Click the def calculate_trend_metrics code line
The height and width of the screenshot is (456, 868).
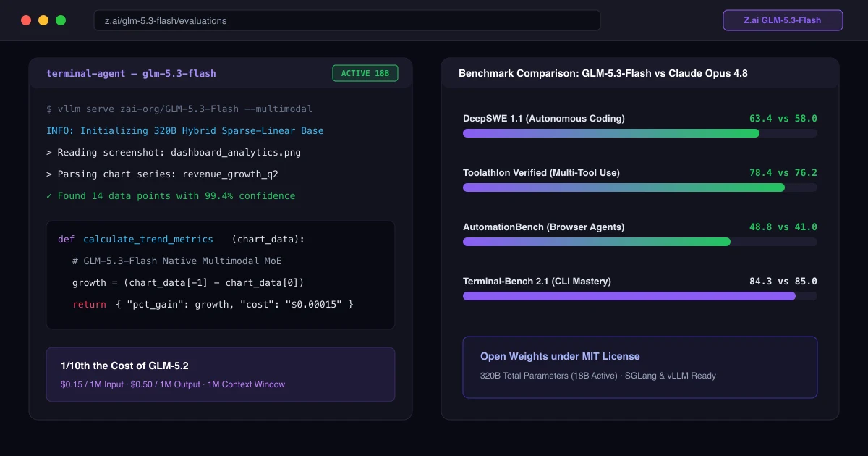click(x=182, y=240)
